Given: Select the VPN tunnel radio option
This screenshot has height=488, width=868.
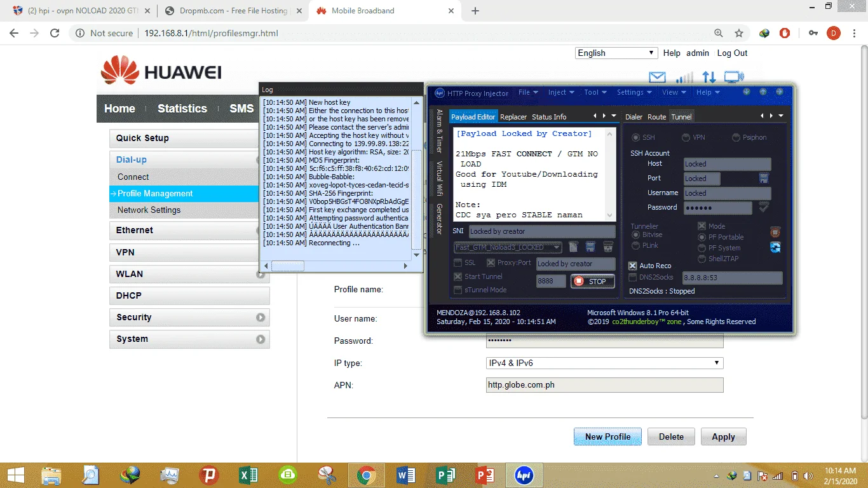Looking at the screenshot, I should 693,137.
